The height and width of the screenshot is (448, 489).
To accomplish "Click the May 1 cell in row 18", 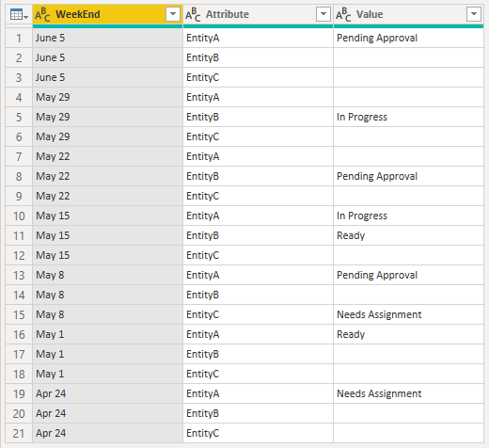I will (x=107, y=375).
